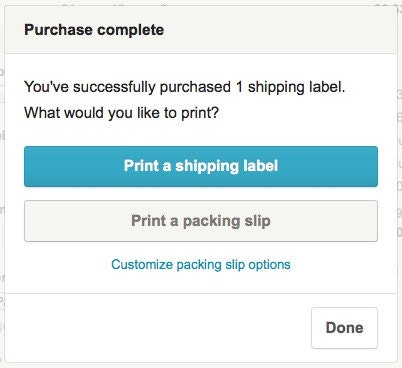Screen dimensions: 402x368
Task: Click the white space below the Customize link
Action: 201,283
